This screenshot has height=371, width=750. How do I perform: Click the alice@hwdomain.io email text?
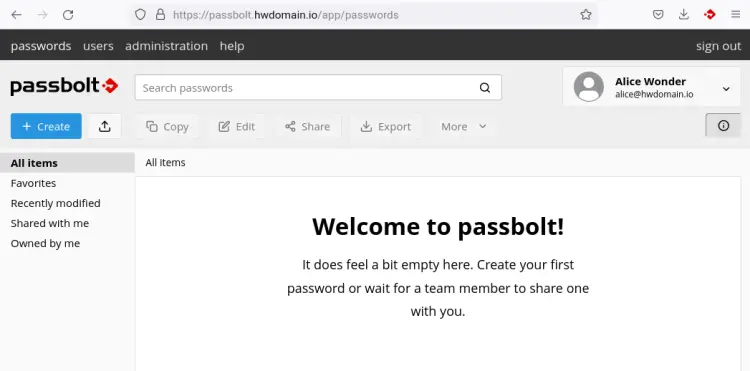(x=654, y=94)
